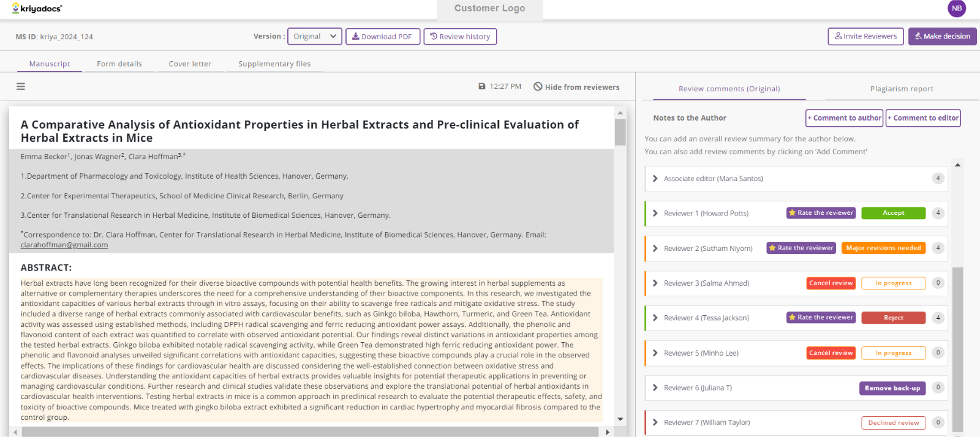The height and width of the screenshot is (437, 980).
Task: Open the hamburger menu above manuscript
Action: pyautogui.click(x=21, y=87)
